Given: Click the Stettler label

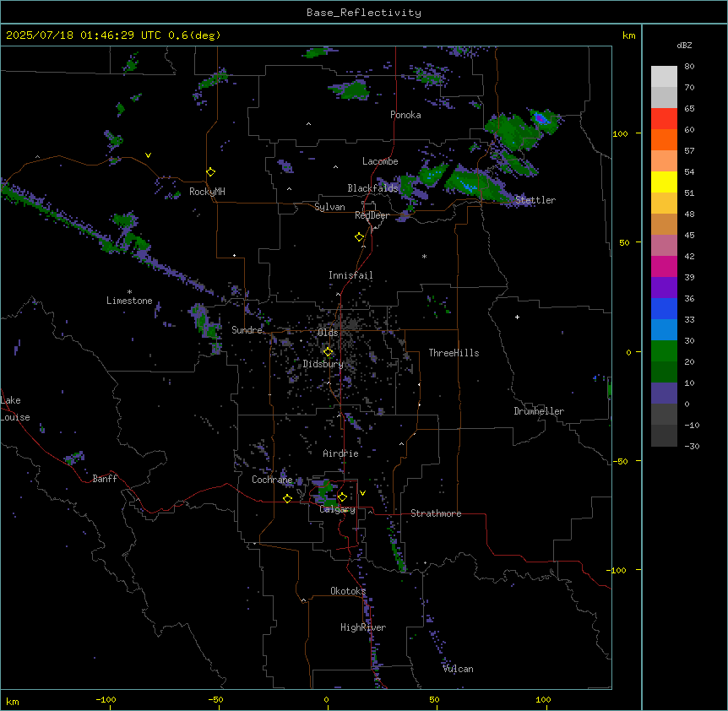Looking at the screenshot, I should [x=535, y=200].
